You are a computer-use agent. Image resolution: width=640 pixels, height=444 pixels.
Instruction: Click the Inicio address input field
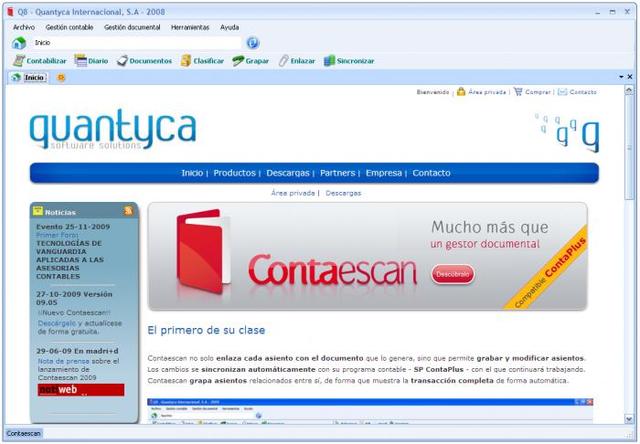[x=137, y=43]
